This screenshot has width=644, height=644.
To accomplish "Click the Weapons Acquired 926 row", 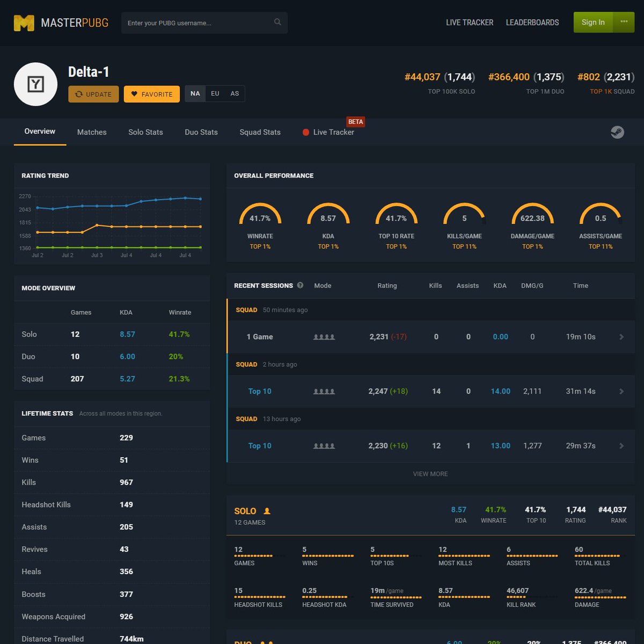I will tap(112, 617).
